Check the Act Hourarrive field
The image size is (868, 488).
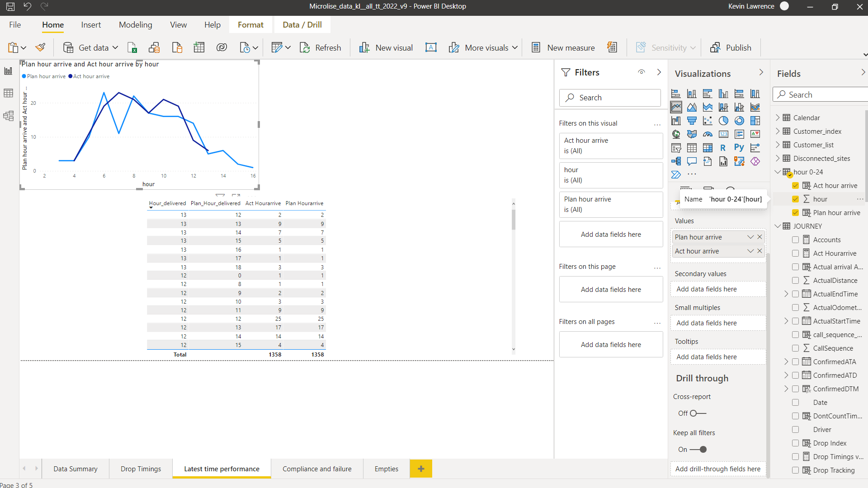point(795,253)
